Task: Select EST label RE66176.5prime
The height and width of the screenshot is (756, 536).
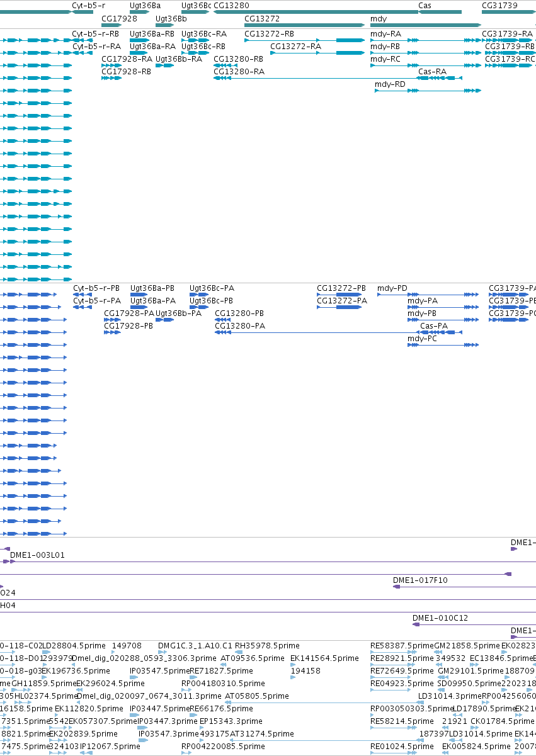Action: pos(221,708)
